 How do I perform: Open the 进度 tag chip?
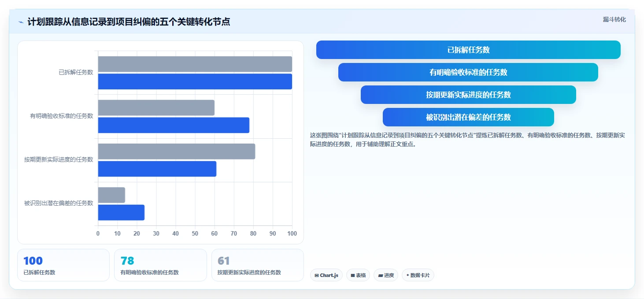(386, 275)
